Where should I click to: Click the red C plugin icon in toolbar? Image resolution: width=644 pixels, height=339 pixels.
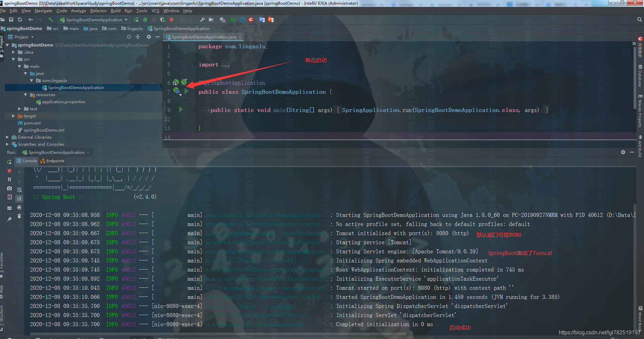251,20
